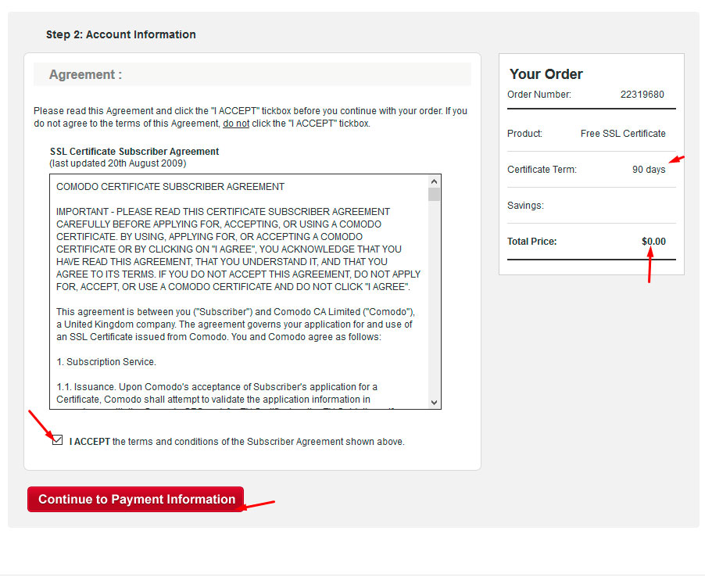The image size is (705, 588).
Task: Click the 'Step 2: Account Information' heading
Action: tap(121, 34)
